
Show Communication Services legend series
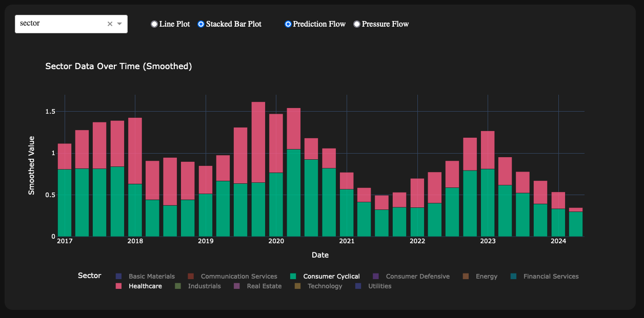[238, 276]
